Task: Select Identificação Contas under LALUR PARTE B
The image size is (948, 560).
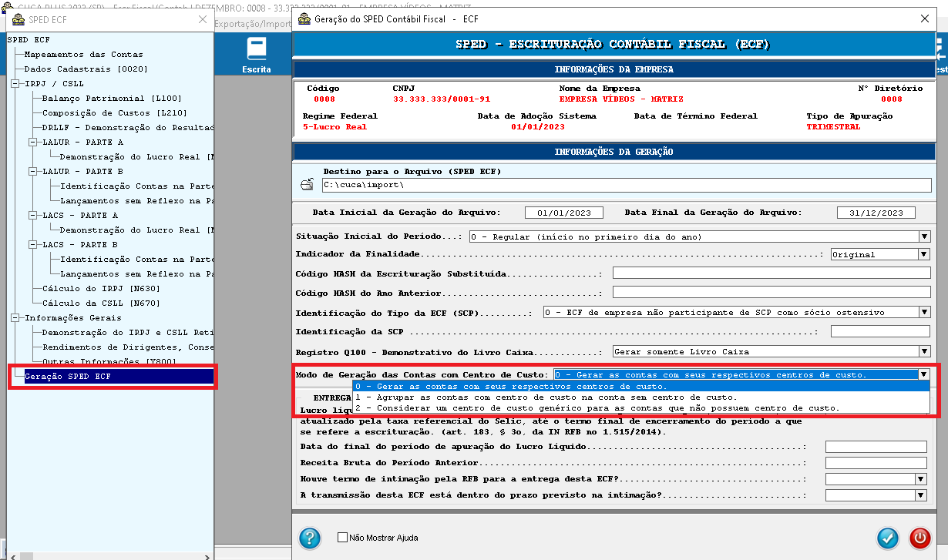Action: pyautogui.click(x=136, y=186)
